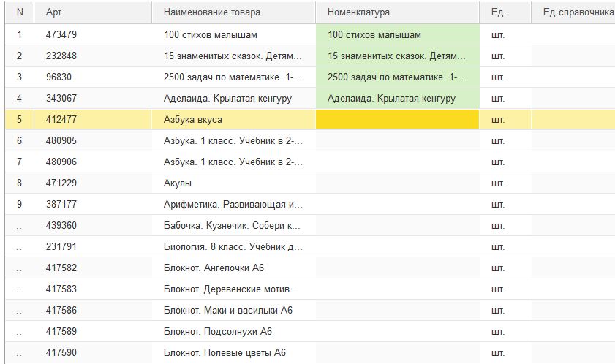
Task: Click the Номенклатура column header
Action: pos(397,12)
